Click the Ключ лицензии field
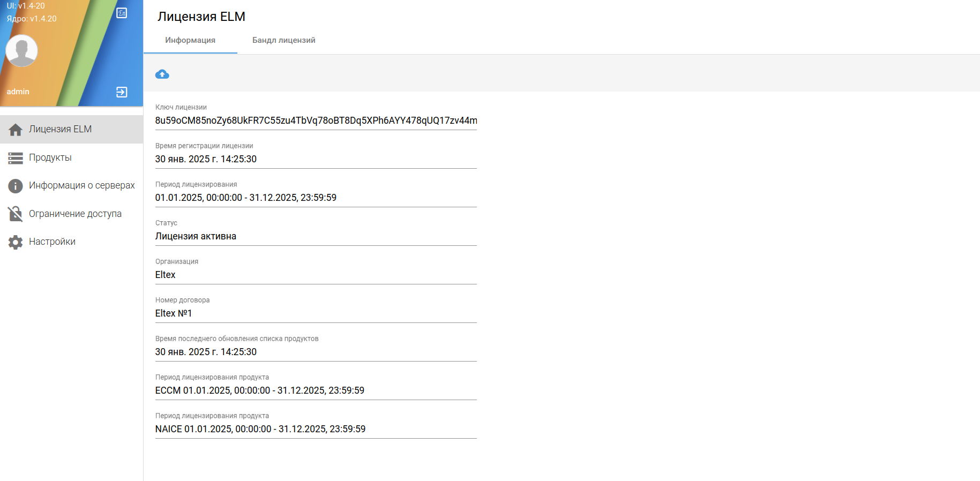The height and width of the screenshot is (481, 980). pos(316,121)
